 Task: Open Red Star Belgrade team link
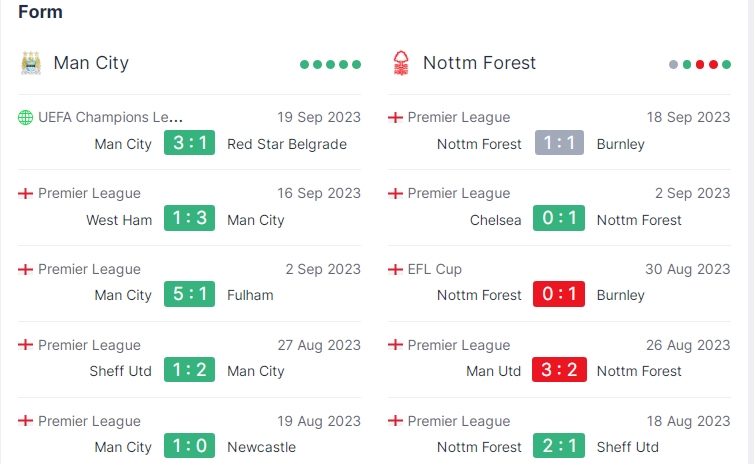click(x=287, y=144)
